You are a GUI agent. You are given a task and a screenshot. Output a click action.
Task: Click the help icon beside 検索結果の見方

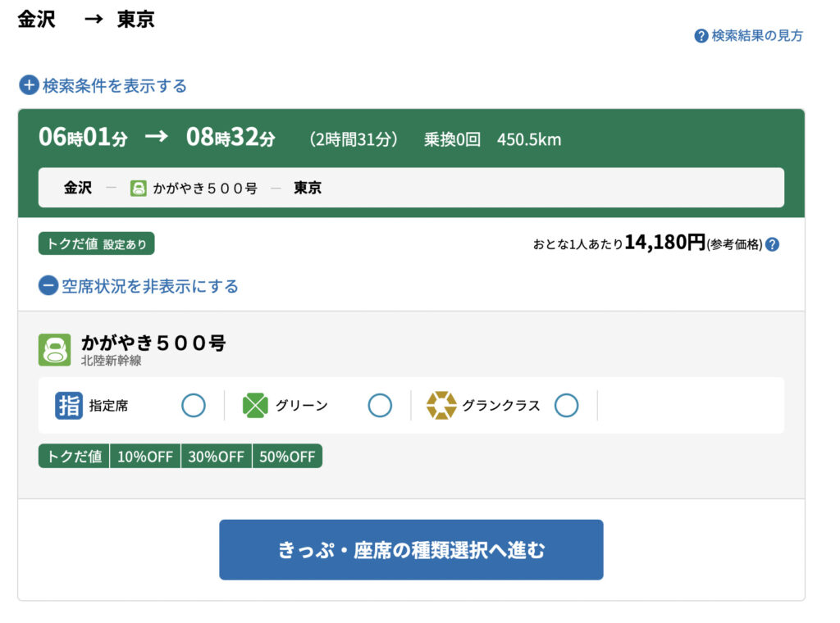coord(701,36)
